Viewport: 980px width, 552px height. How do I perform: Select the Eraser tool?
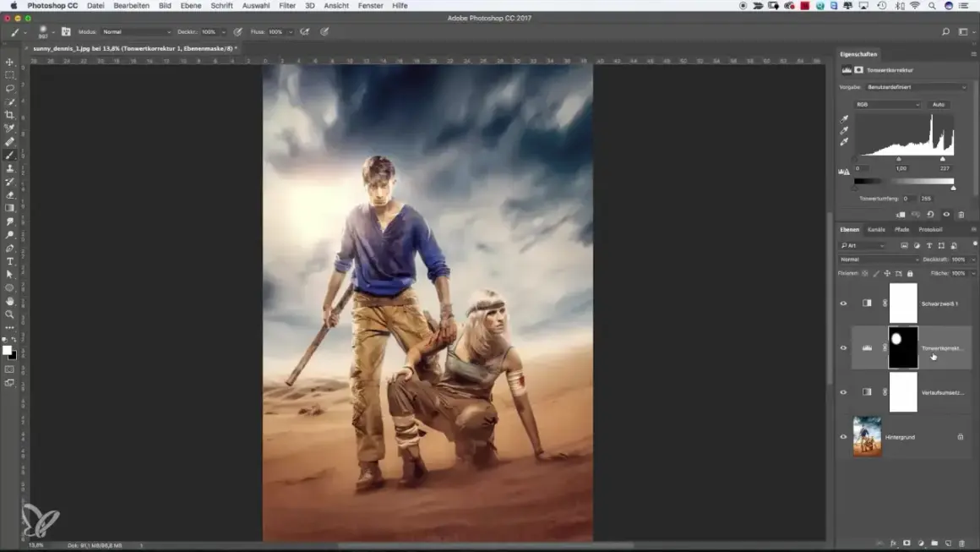pos(9,195)
